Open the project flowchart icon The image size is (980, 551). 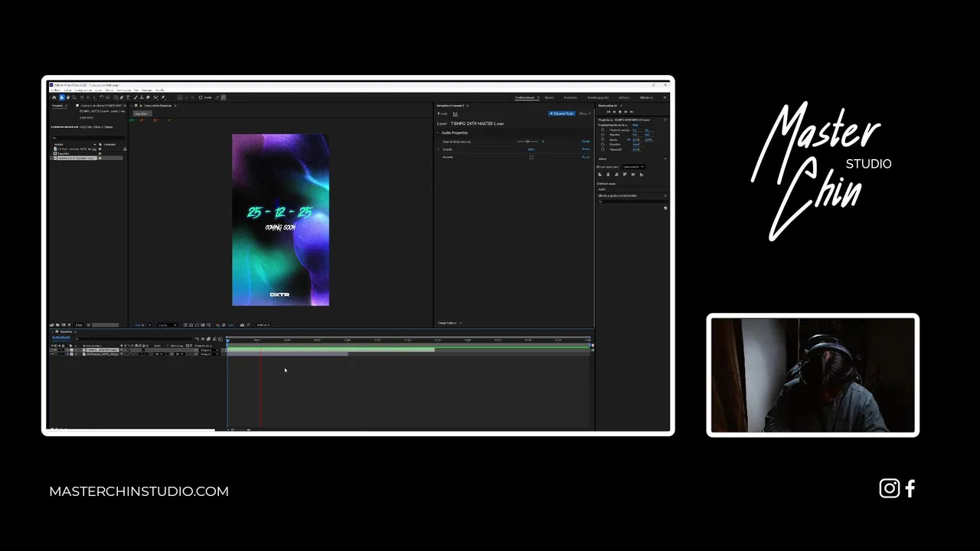tap(125, 149)
